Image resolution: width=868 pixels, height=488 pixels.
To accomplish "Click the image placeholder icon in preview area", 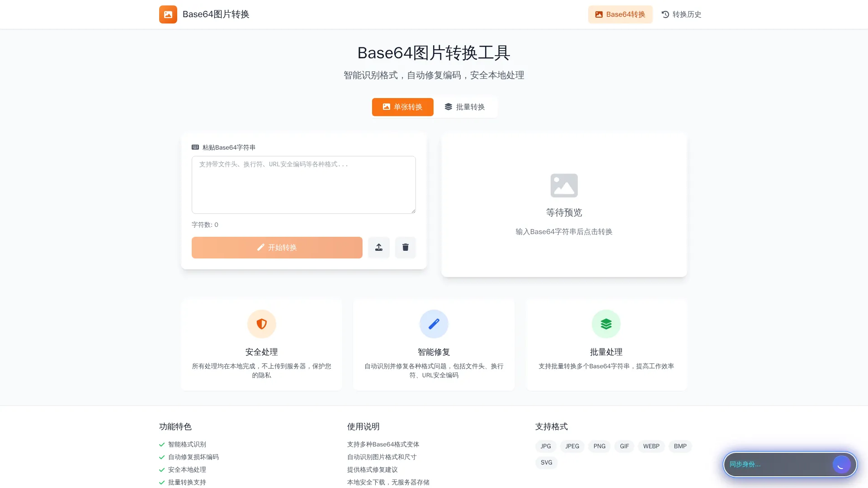I will click(564, 185).
